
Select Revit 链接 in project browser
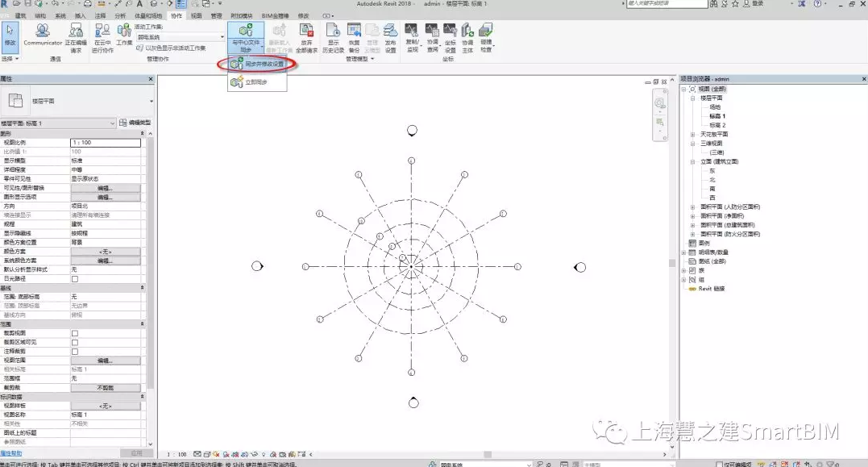[712, 289]
